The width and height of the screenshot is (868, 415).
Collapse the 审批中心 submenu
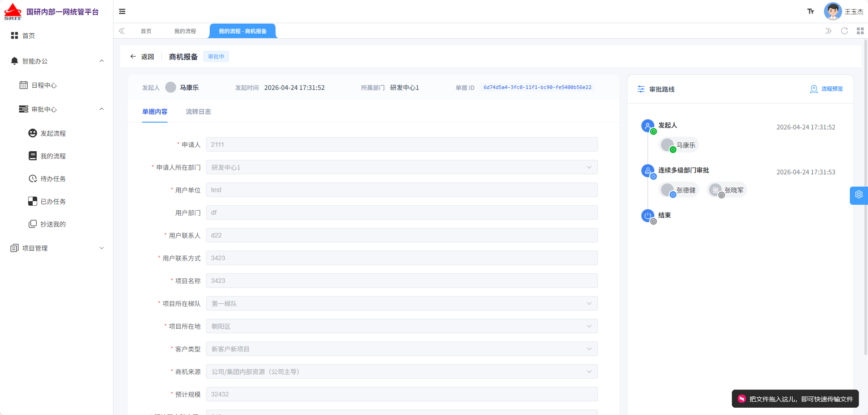click(102, 109)
